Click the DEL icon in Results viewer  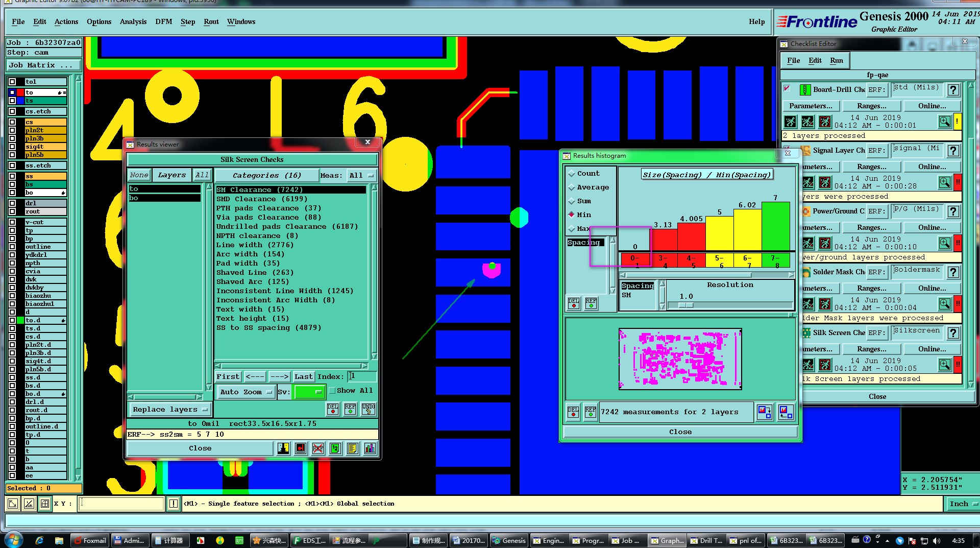pos(333,409)
